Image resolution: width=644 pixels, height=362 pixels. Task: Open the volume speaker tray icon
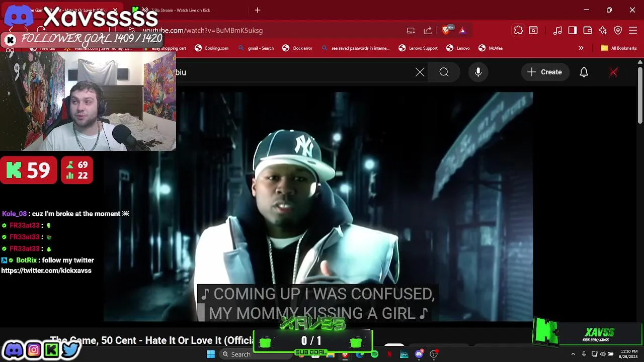click(x=603, y=354)
